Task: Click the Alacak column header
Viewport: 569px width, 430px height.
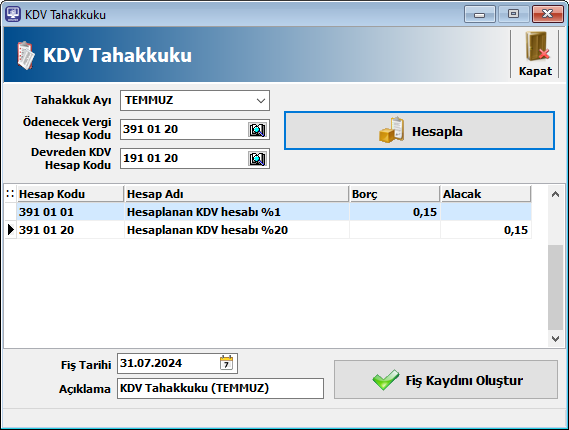Action: click(486, 194)
